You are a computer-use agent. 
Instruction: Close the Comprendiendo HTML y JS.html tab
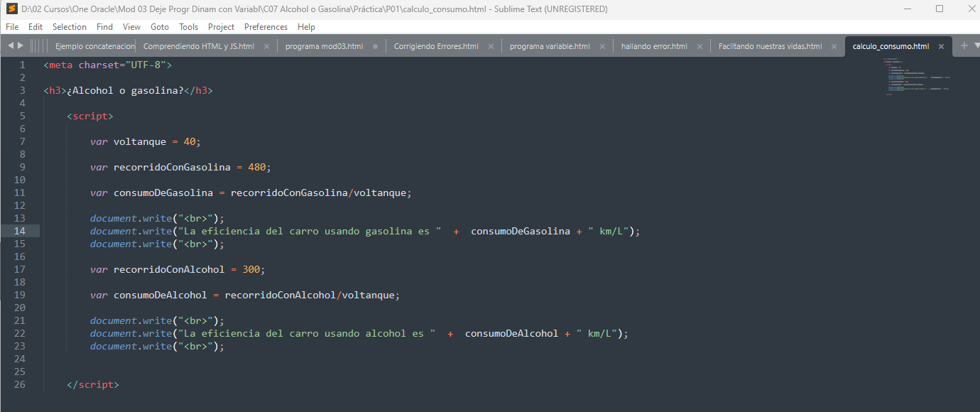[x=266, y=46]
